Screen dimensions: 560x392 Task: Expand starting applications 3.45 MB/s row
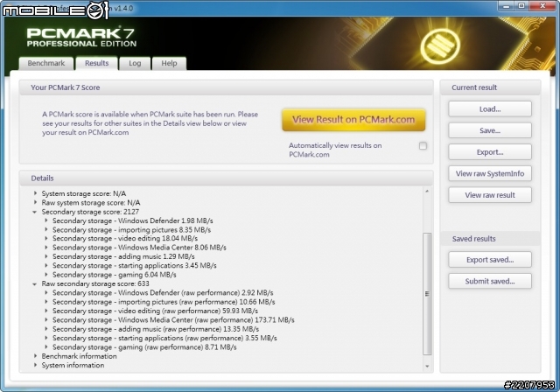click(x=46, y=265)
